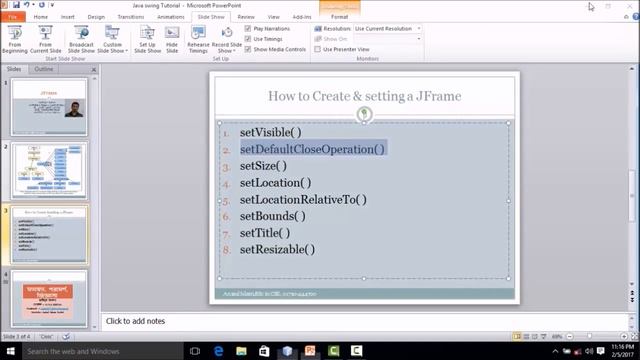The height and width of the screenshot is (360, 640).
Task: Switch to the Animations ribbon tab
Action: (171, 17)
